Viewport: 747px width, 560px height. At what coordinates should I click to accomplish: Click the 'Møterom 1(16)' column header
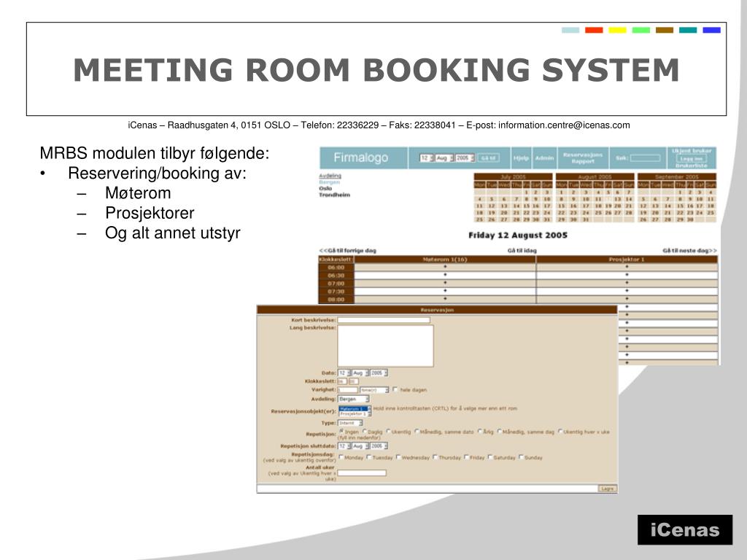pos(445,260)
